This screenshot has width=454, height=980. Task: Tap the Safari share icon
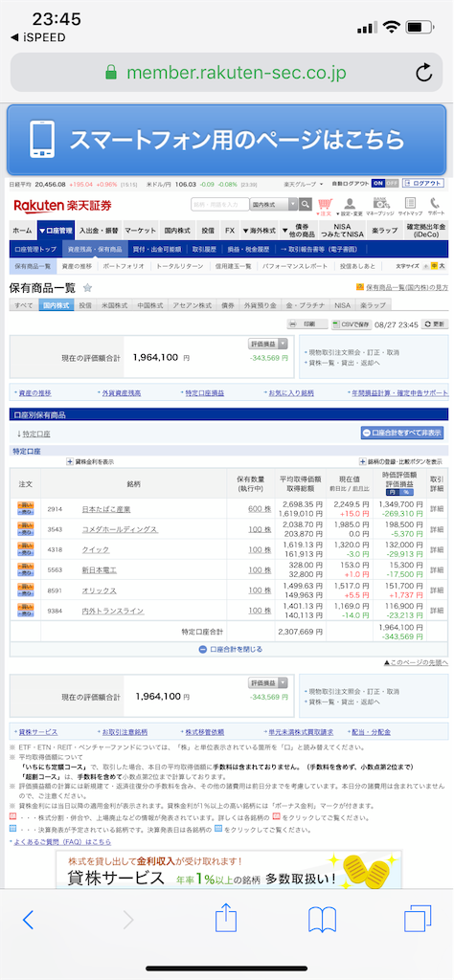tap(226, 918)
